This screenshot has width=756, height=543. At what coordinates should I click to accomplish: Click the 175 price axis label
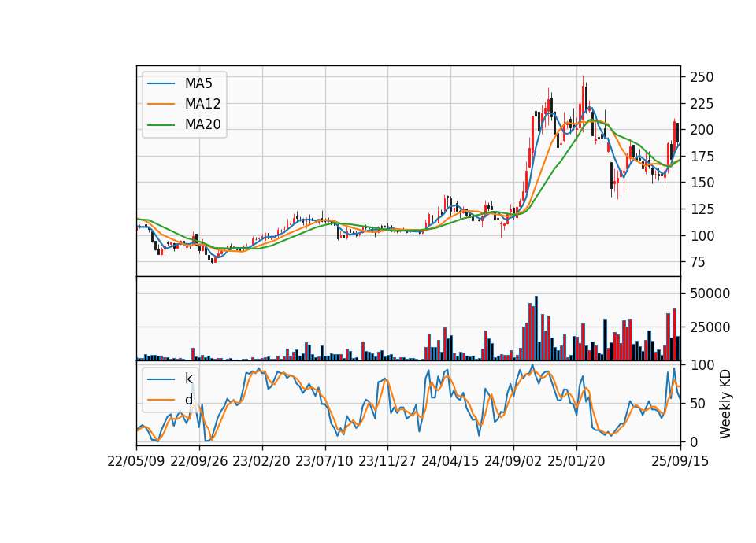click(702, 157)
